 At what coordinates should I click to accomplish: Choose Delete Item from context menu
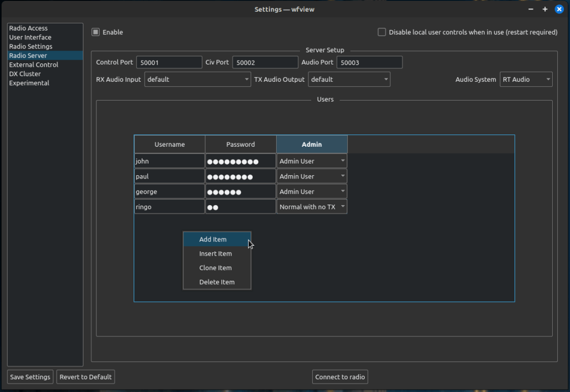[x=217, y=282]
